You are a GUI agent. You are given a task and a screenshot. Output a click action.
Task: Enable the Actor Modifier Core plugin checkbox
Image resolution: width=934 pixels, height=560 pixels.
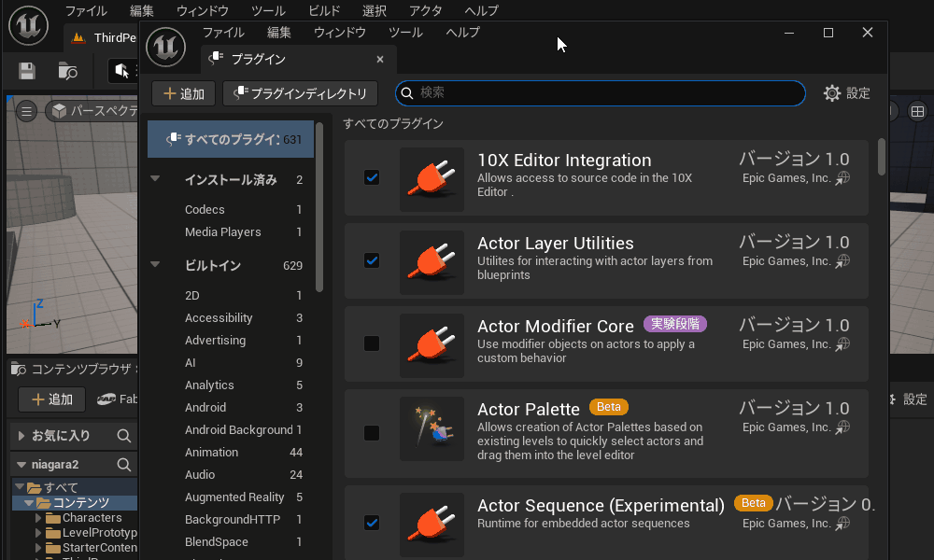pos(372,343)
